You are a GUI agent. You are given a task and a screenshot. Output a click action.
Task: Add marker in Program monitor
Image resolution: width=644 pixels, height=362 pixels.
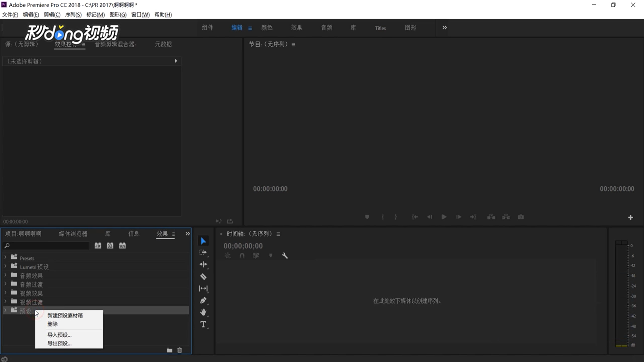tap(367, 217)
